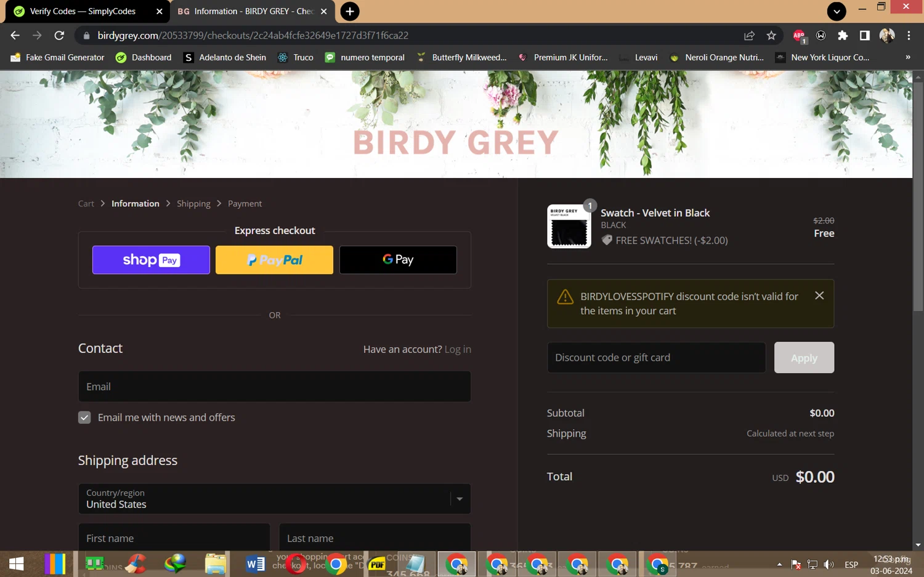The image size is (924, 577).
Task: Open the Opera browser taskbar icon
Action: point(296,563)
